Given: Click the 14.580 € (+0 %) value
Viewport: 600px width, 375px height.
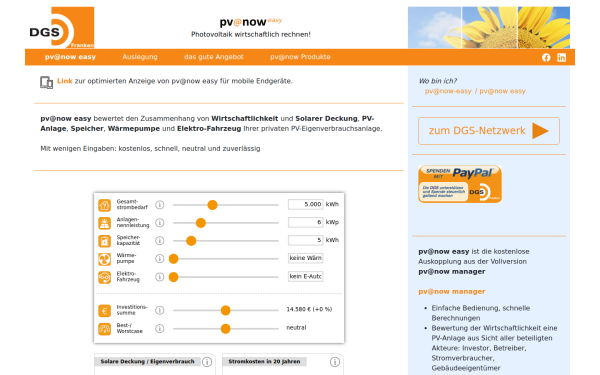Looking at the screenshot, I should 309,310.
